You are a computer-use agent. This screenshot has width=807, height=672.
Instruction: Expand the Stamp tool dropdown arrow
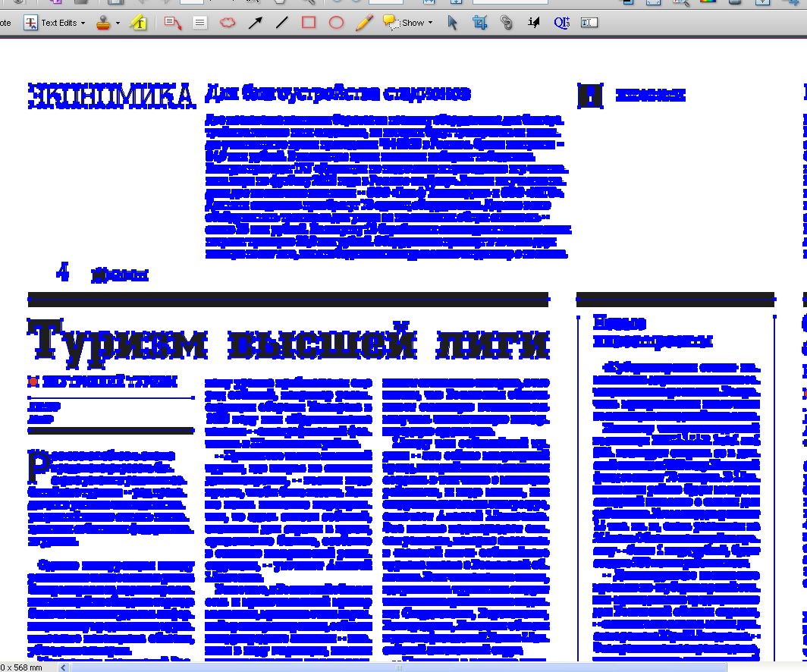(x=118, y=24)
